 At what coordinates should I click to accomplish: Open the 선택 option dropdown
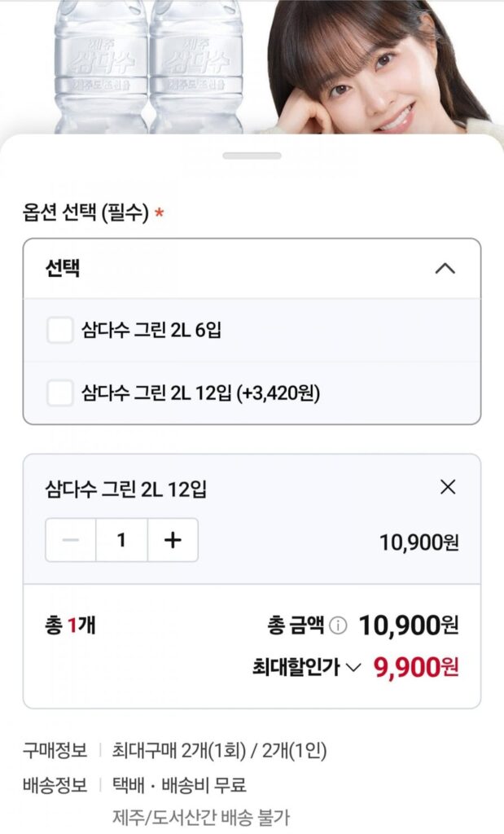(252, 269)
